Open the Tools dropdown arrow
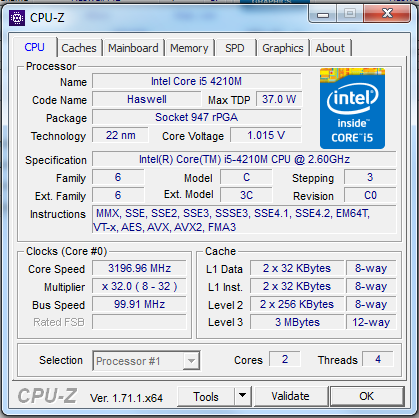The height and width of the screenshot is (418, 419). (243, 396)
